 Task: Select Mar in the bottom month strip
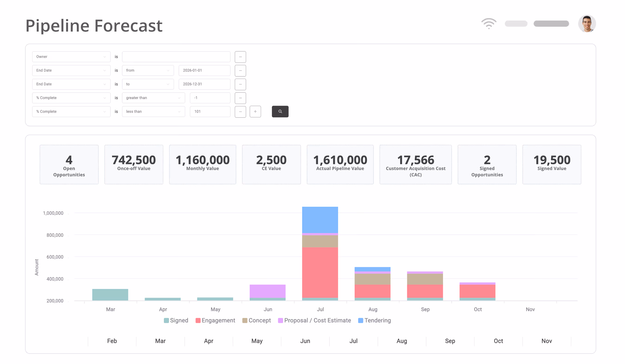pos(160,341)
